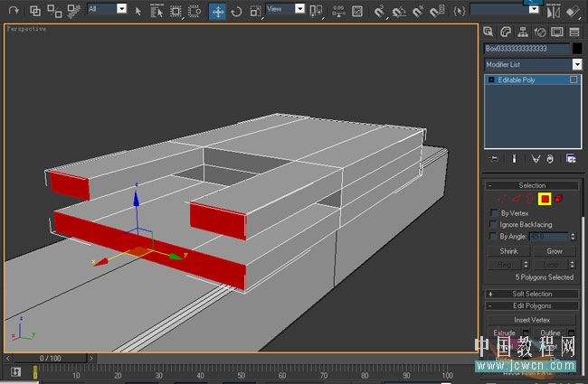Select the Editable Poly stack entry

click(x=533, y=80)
